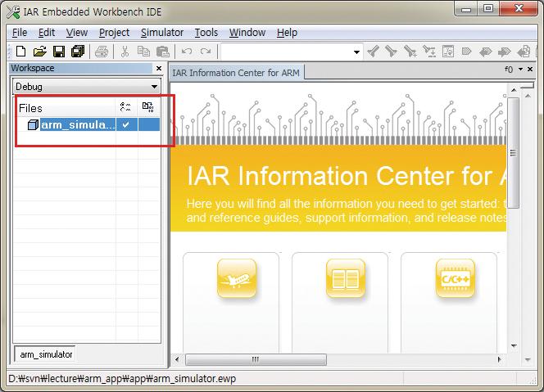This screenshot has height=392, width=544.
Task: Click the Replace toolbar icon
Action: click(429, 52)
